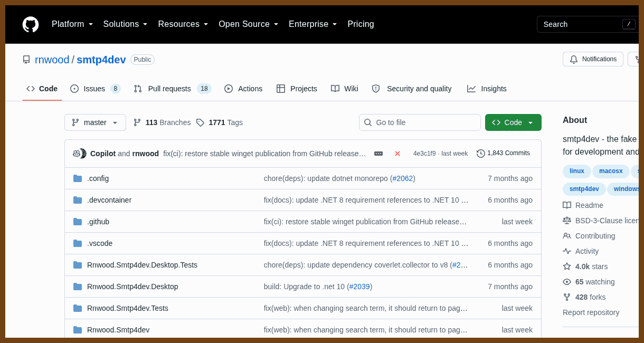This screenshot has width=644, height=343.
Task: Open the Open Source dropdown menu
Action: (x=249, y=24)
